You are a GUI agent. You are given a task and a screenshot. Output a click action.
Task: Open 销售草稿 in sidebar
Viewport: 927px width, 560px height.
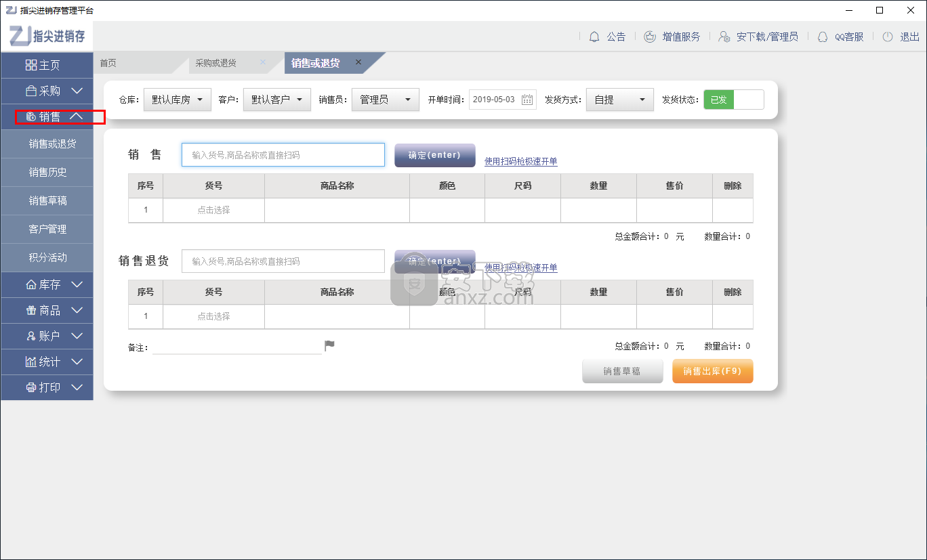point(47,200)
